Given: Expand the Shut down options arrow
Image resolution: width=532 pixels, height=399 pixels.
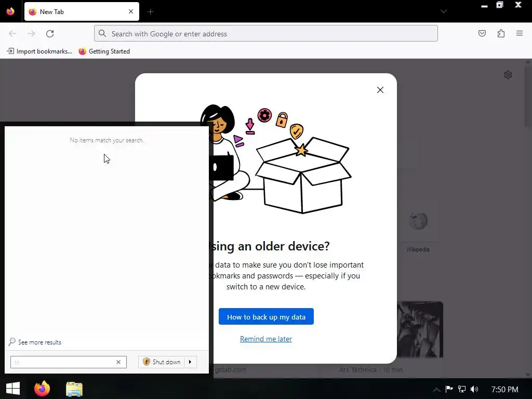Looking at the screenshot, I should click(190, 362).
